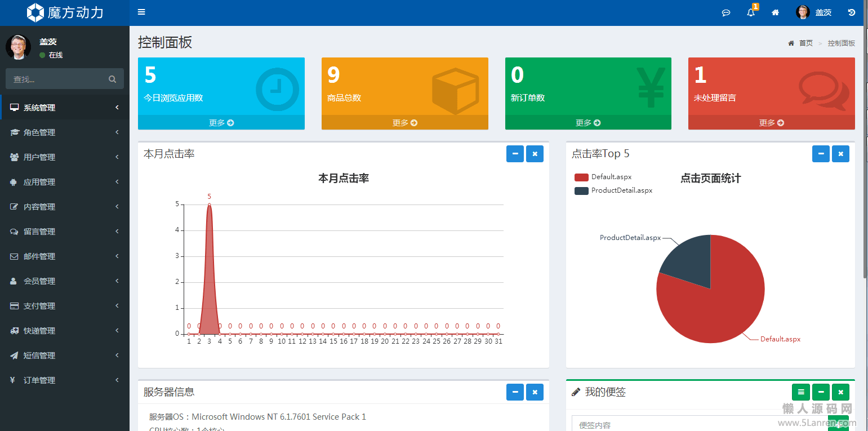Click the list icon on 我的便签 panel
Viewport: 868px width, 431px height.
point(800,392)
